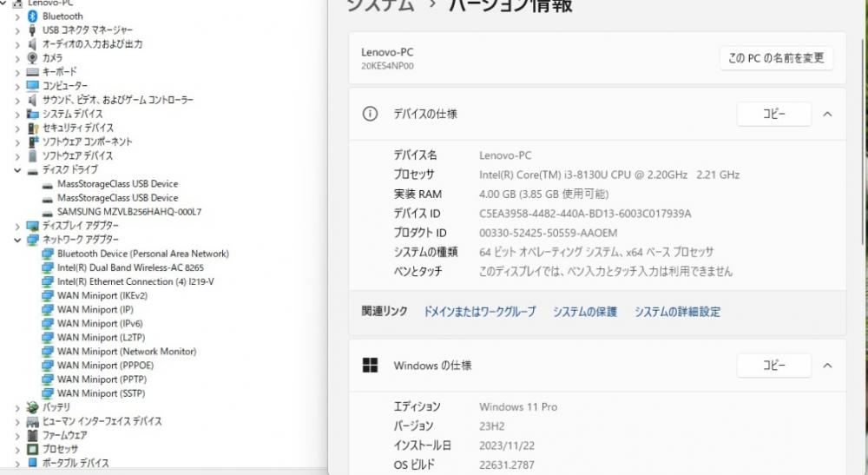The height and width of the screenshot is (475, 868).
Task: Click the processor value Intel(R) Core(TM) i3-8130U
Action: (x=609, y=175)
